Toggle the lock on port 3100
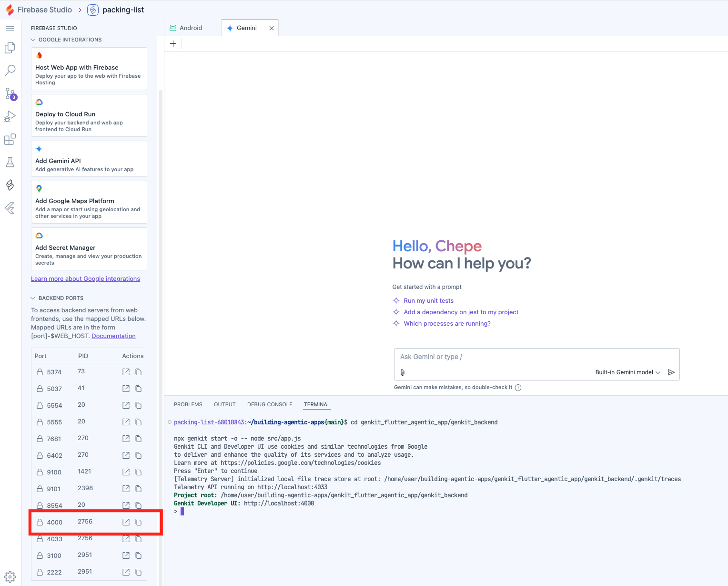Screen dimensions: 728x586 point(40,555)
